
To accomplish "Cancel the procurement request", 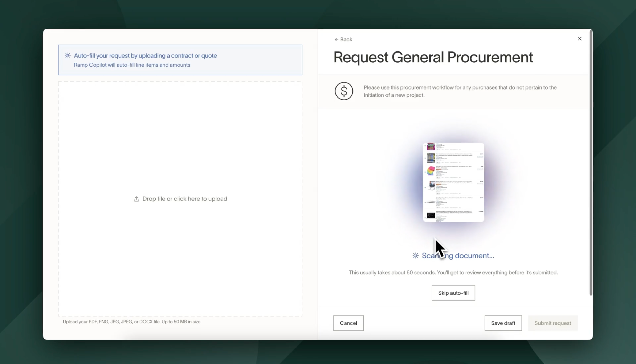I will (x=348, y=323).
